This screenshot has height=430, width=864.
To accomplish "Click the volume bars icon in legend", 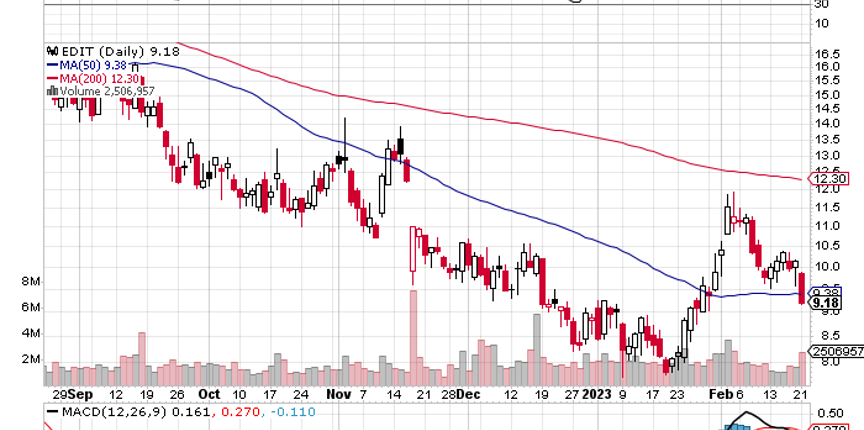I will point(50,90).
